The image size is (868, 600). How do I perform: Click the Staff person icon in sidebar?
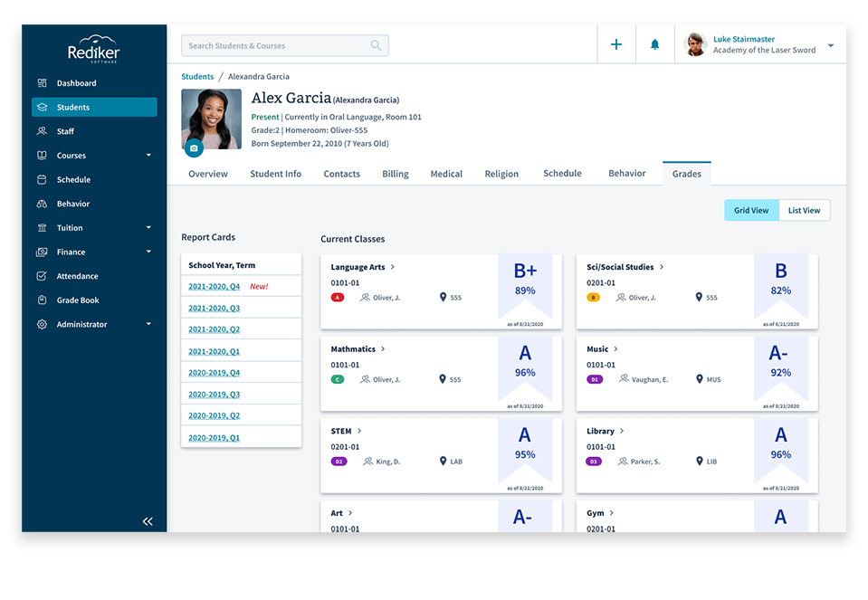42,131
